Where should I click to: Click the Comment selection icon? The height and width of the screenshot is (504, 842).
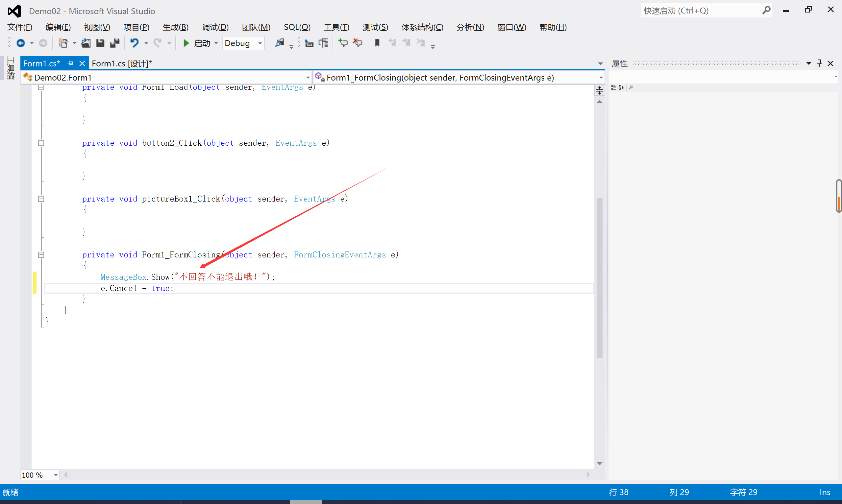point(343,43)
